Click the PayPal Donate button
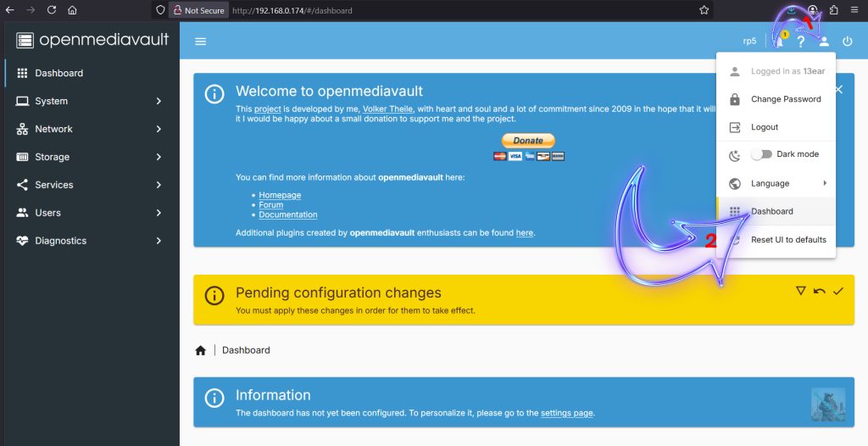The width and height of the screenshot is (868, 446). click(x=528, y=141)
